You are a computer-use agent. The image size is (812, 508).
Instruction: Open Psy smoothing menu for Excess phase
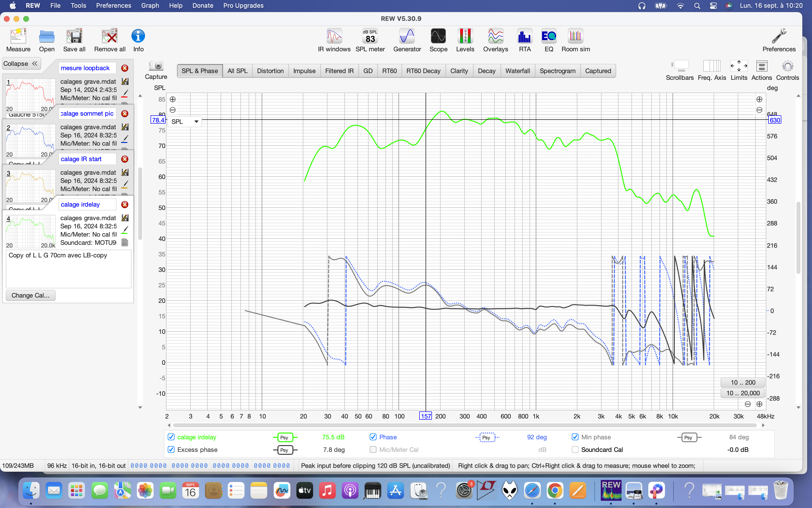pos(285,450)
